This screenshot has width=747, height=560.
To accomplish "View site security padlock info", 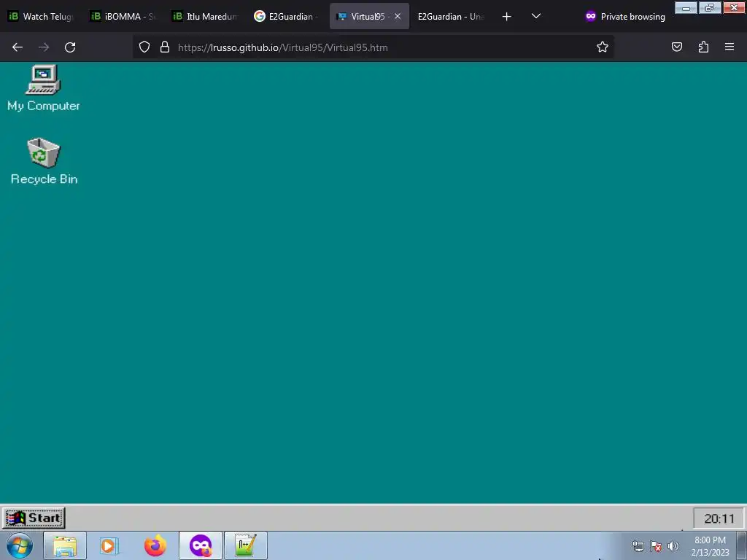I will [x=165, y=47].
